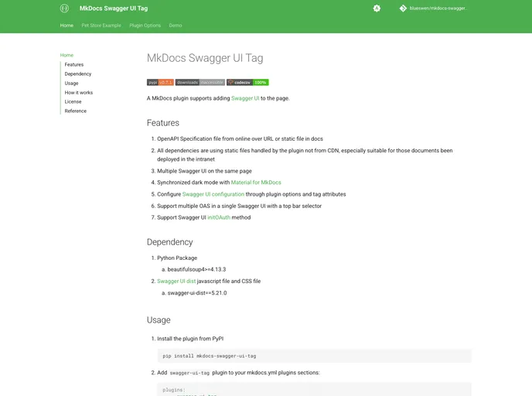Screen dimensions: 532x396
Task: Click the text Multiple Swagger UI on the same page
Action: (204, 171)
